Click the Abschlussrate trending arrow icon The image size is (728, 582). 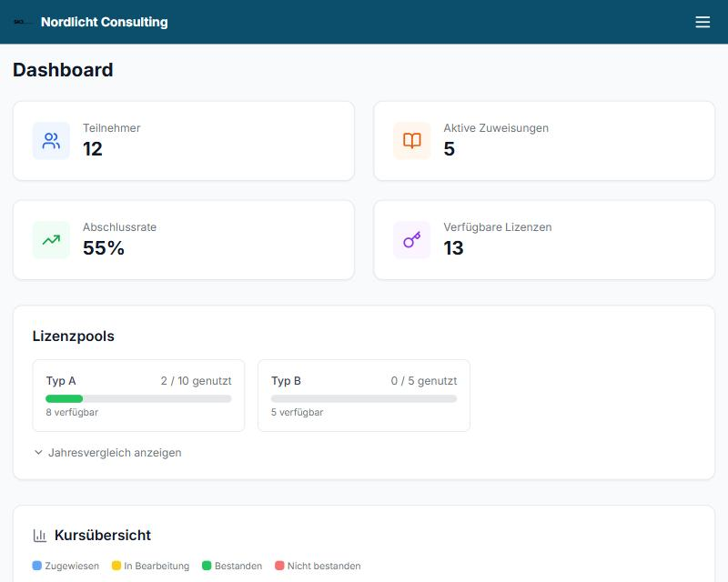pyautogui.click(x=51, y=240)
